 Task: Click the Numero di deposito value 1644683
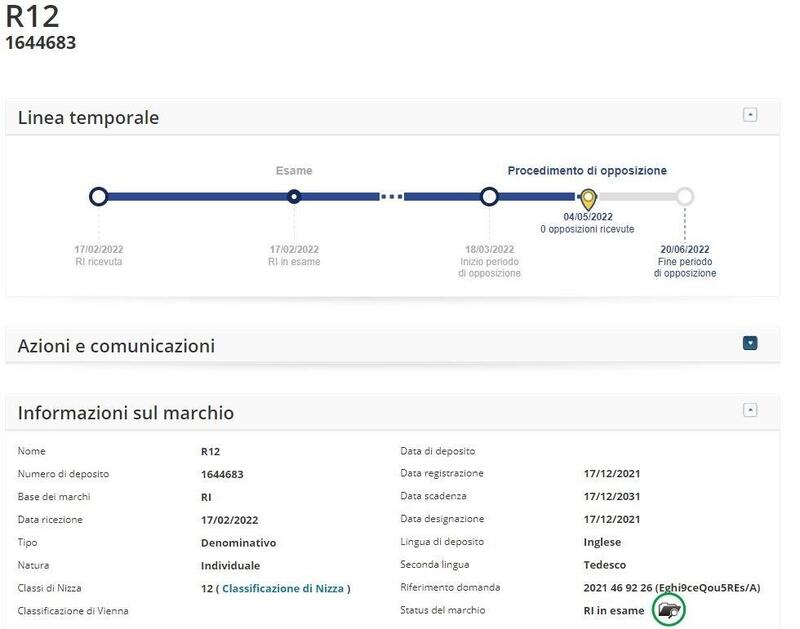[222, 474]
